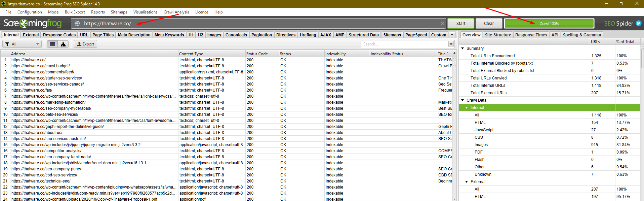Sort by the Address column header

pyautogui.click(x=94, y=54)
